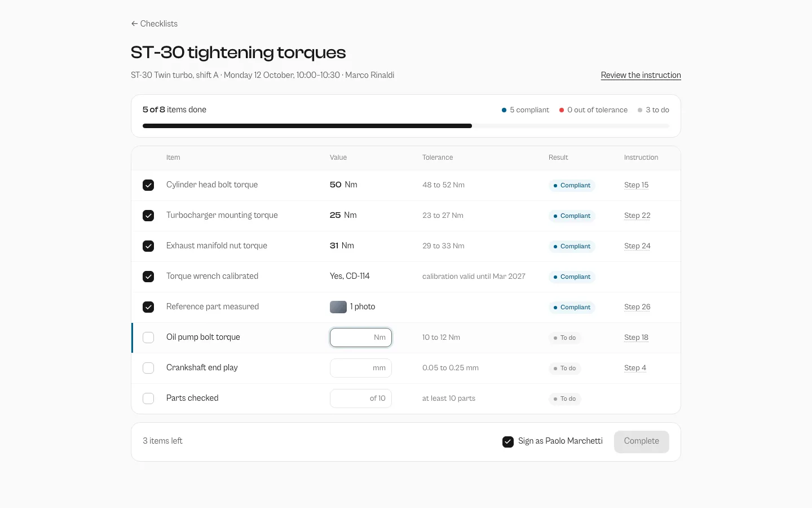Open instruction Step 22
This screenshot has height=508, width=812.
tap(637, 216)
